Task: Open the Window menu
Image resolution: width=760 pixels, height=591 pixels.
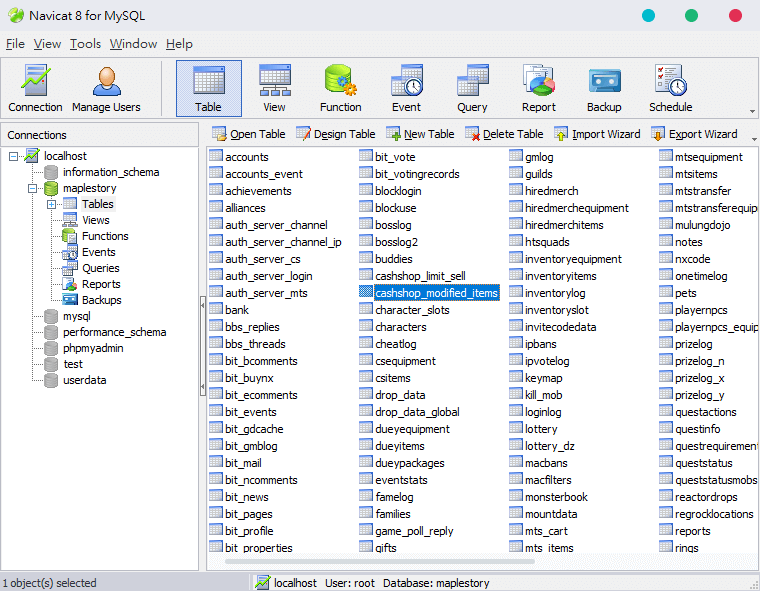Action: click(133, 44)
